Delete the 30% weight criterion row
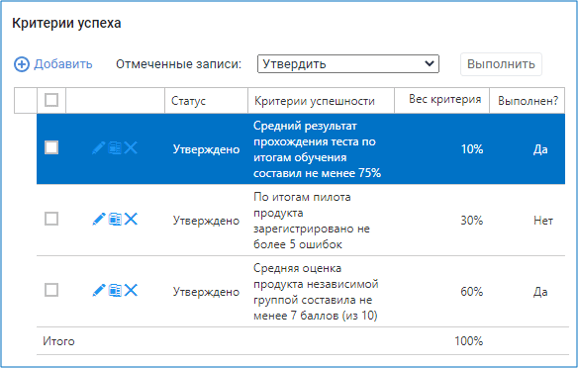This screenshot has height=368, width=578. pos(131,219)
